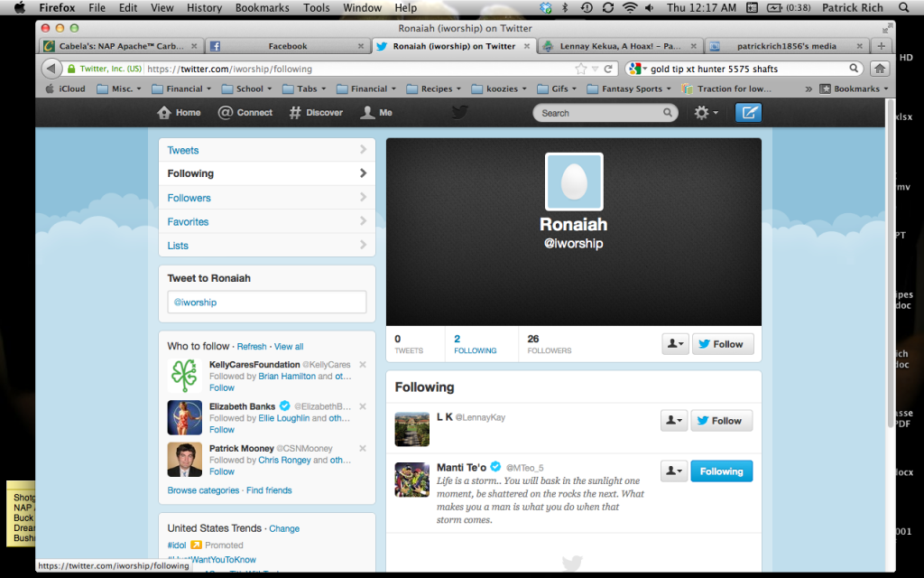Follow @LennayKay with the Follow button

point(721,420)
